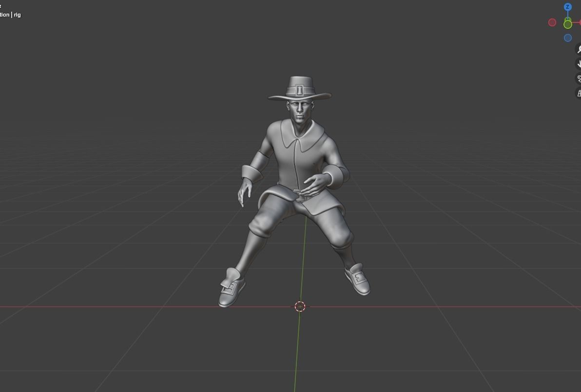The height and width of the screenshot is (392, 581).
Task: Click the 3D cursor at world origin
Action: [300, 306]
